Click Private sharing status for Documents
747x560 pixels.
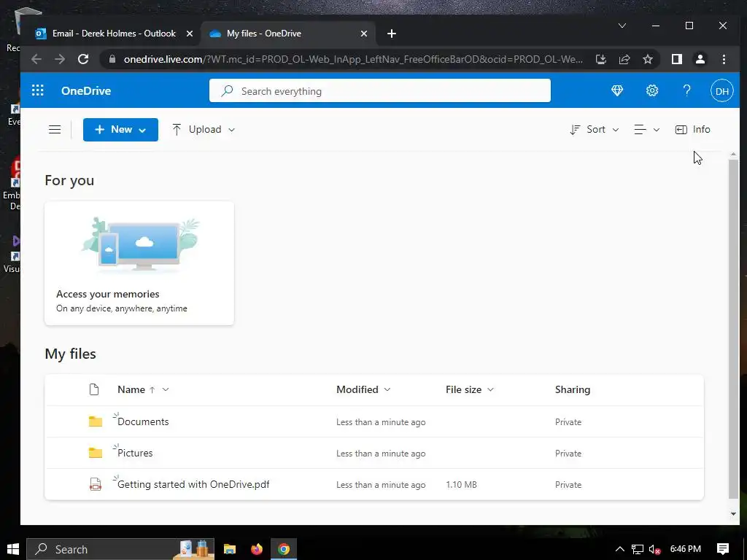[568, 422]
